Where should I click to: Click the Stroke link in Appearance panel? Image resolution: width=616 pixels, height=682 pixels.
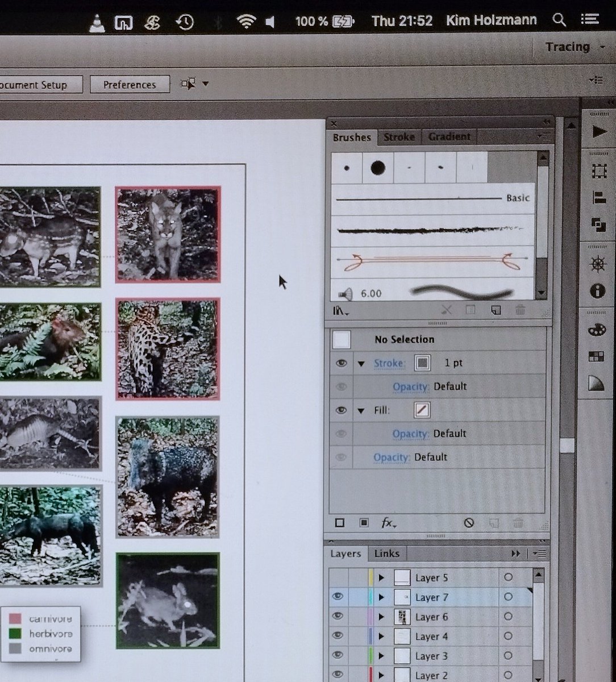(389, 363)
